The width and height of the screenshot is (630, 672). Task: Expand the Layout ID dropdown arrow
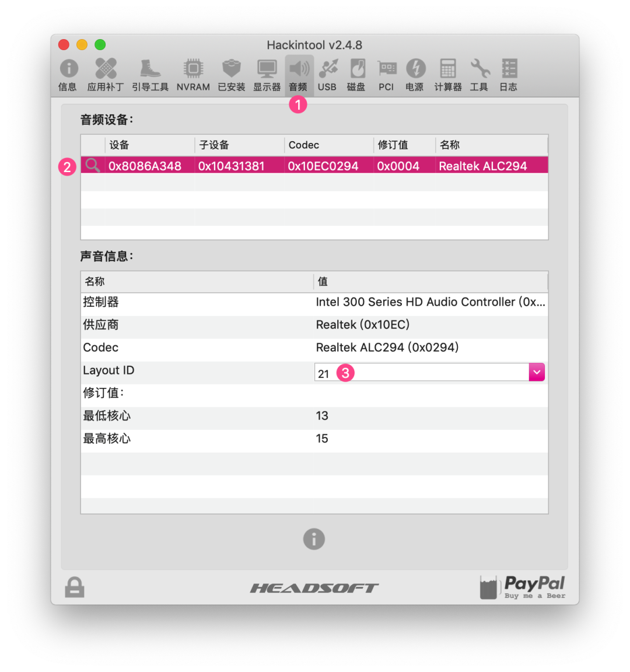coord(537,372)
